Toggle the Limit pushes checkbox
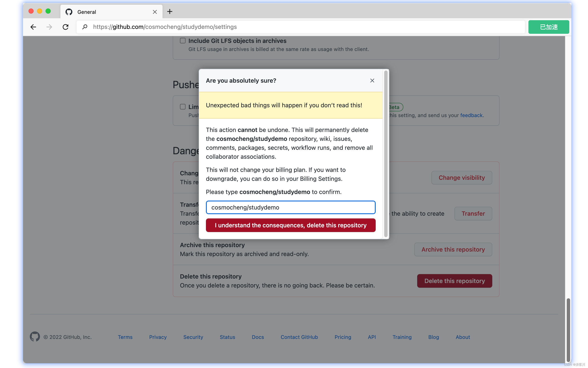 click(183, 107)
